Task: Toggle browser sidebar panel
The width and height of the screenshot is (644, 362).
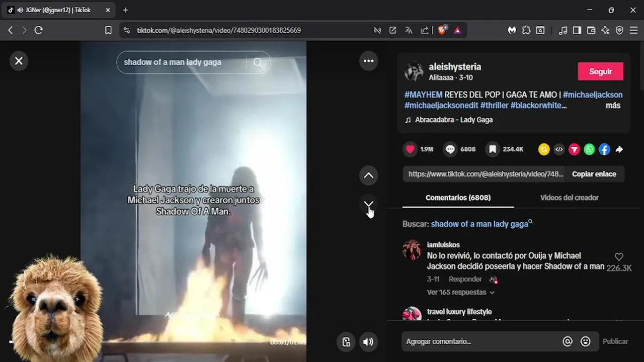Action: tap(577, 30)
